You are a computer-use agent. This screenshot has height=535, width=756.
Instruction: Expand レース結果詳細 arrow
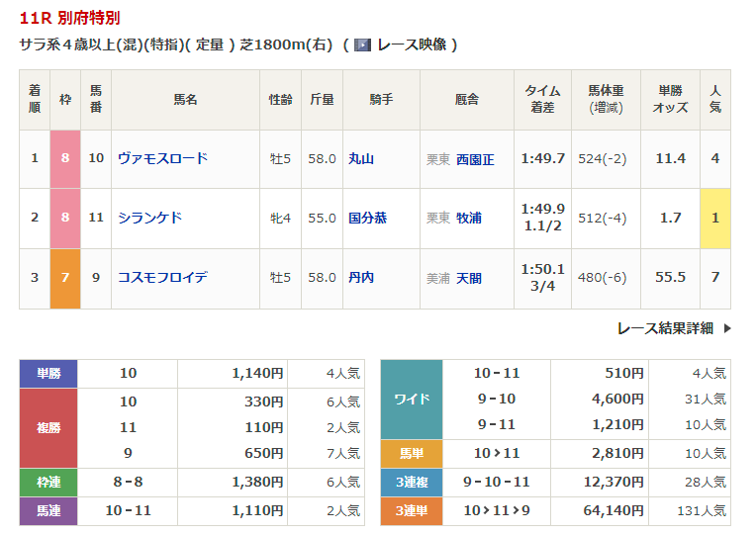727,328
